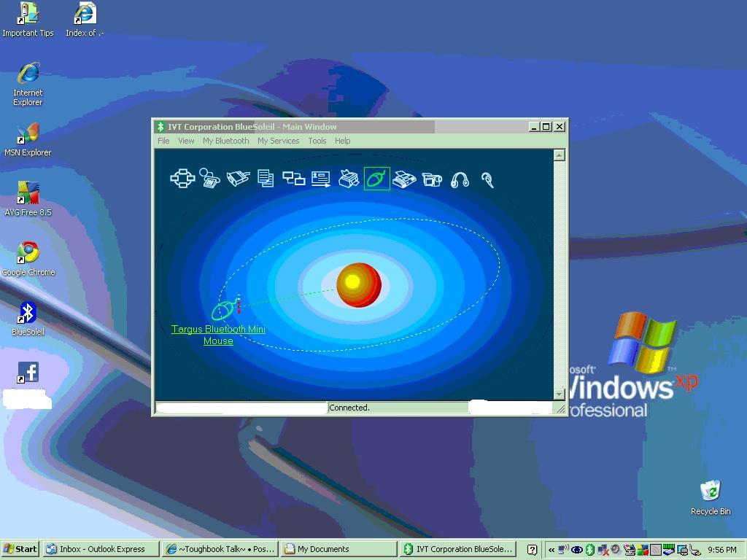Select the Important Tips desktop shortcut
The image size is (747, 560).
click(28, 20)
